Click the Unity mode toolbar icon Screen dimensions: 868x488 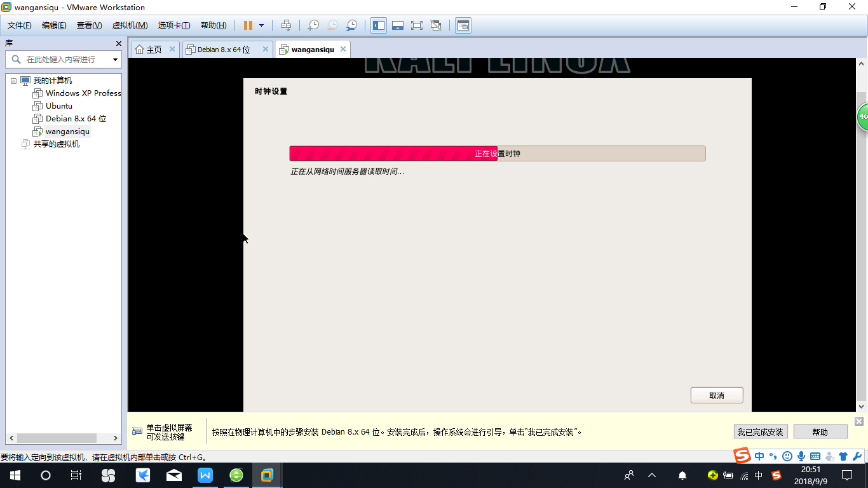tap(436, 25)
